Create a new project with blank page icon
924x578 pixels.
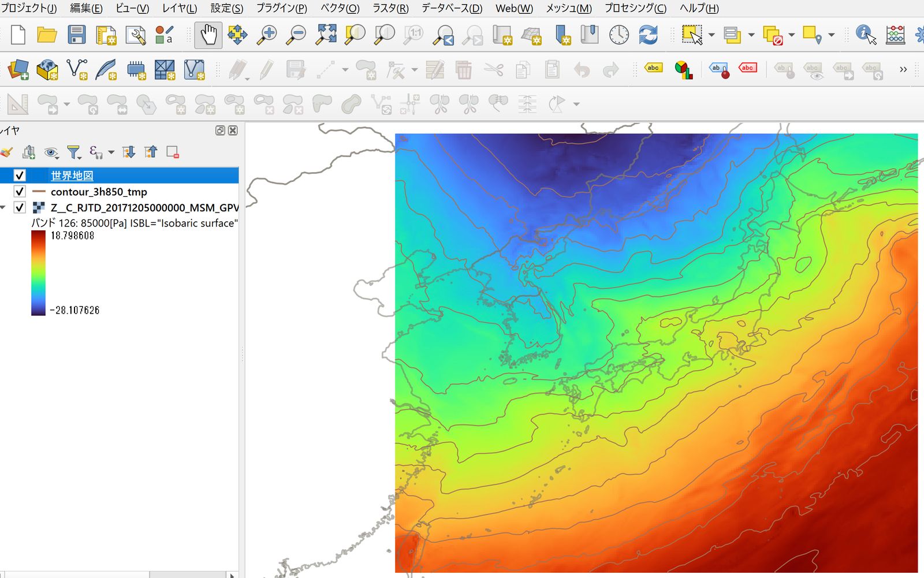point(18,35)
